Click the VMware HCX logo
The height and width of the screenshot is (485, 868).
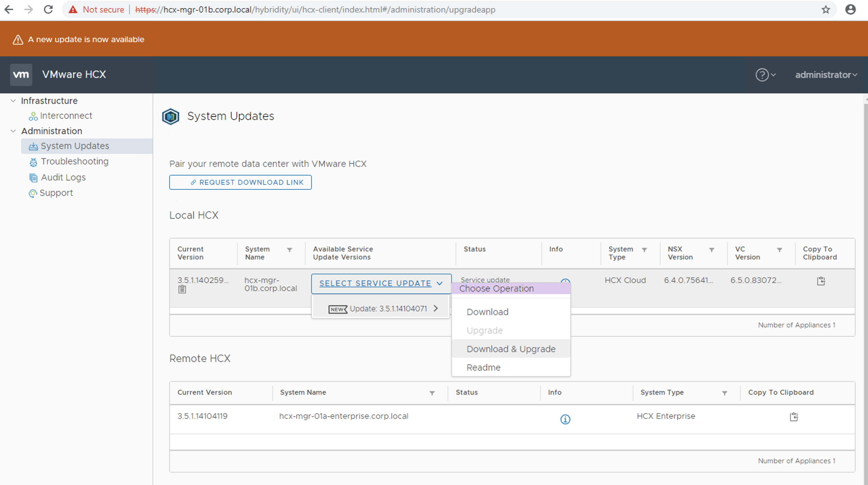21,74
